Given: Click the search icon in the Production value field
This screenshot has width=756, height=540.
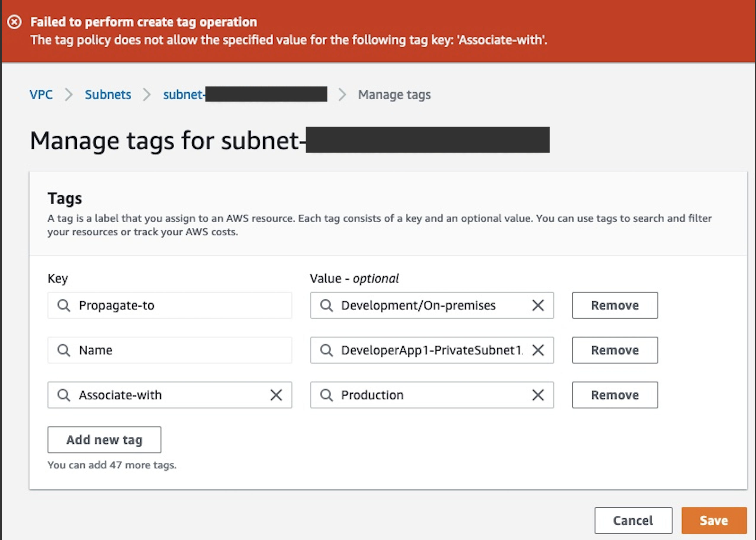Looking at the screenshot, I should coord(327,395).
